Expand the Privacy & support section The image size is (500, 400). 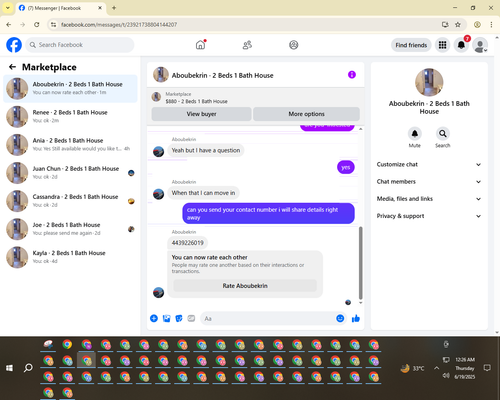[x=429, y=216]
